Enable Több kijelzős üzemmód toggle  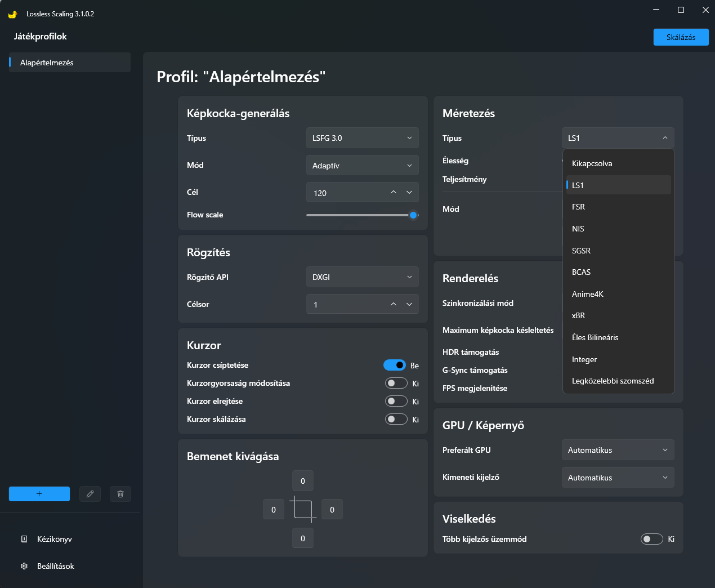[x=652, y=539]
